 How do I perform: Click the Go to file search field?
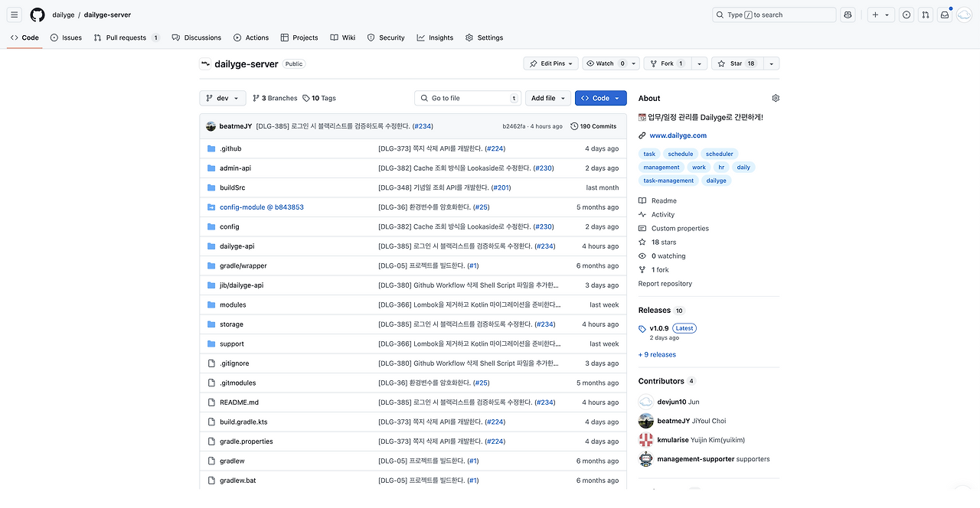pos(468,98)
